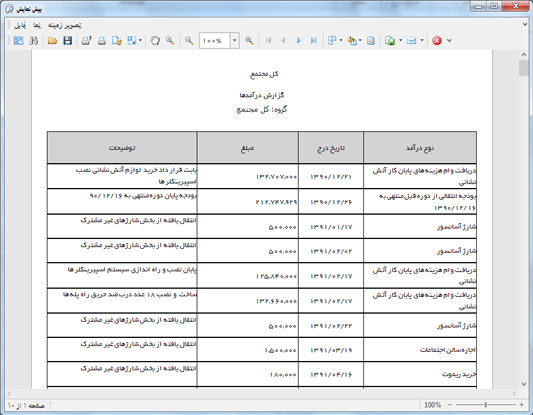533x415 pixels.
Task: Click the zoom out icon
Action: click(x=189, y=41)
